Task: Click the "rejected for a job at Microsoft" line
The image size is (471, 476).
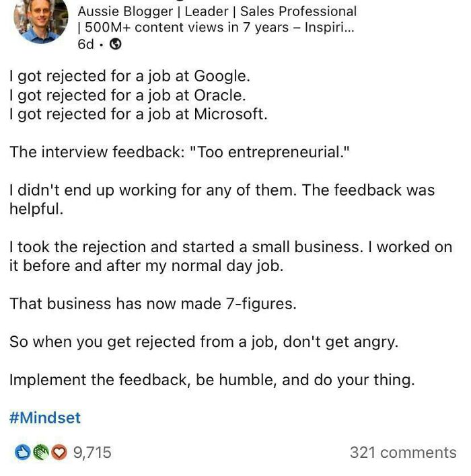Action: point(139,114)
